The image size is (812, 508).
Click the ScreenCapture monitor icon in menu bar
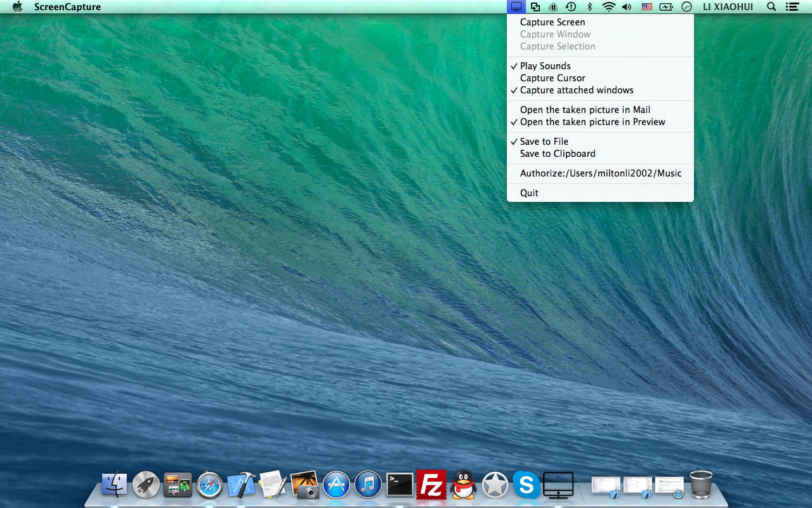(x=516, y=7)
